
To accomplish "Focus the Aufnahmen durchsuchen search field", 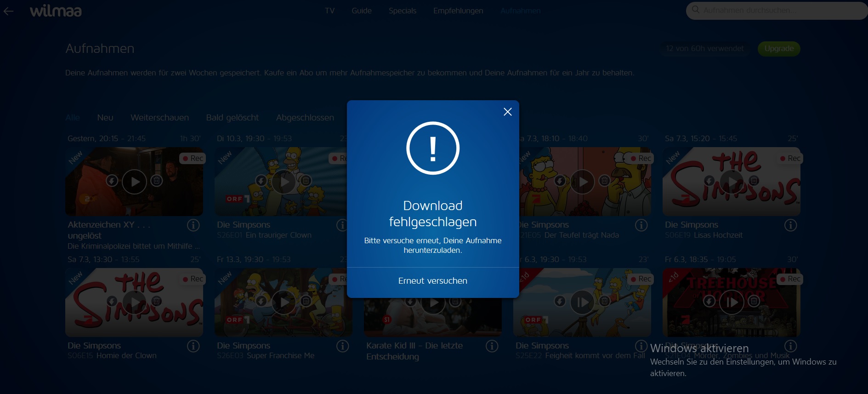I will [777, 10].
